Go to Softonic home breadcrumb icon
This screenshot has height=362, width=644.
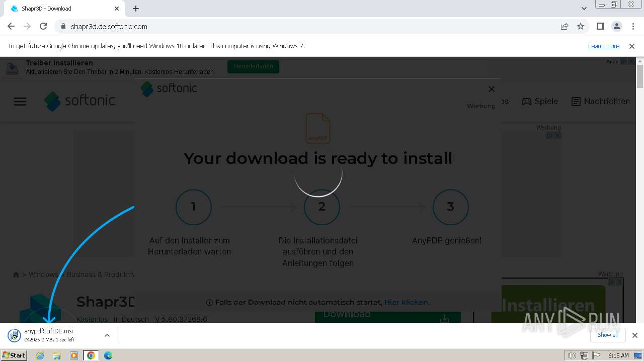pos(16,275)
